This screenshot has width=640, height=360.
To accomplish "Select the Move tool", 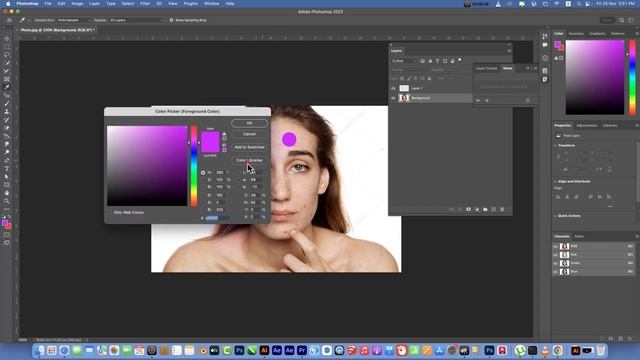I will 7,38.
